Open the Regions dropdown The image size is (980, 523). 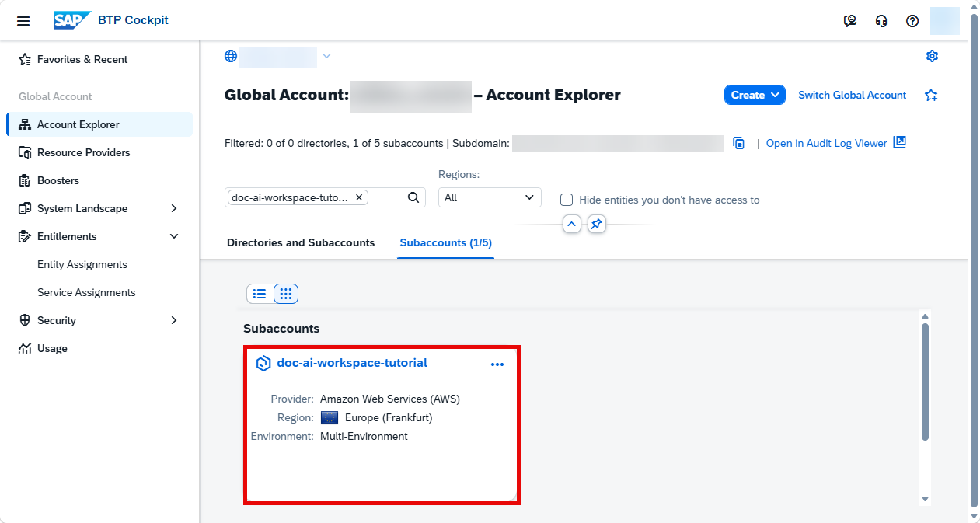(x=490, y=197)
